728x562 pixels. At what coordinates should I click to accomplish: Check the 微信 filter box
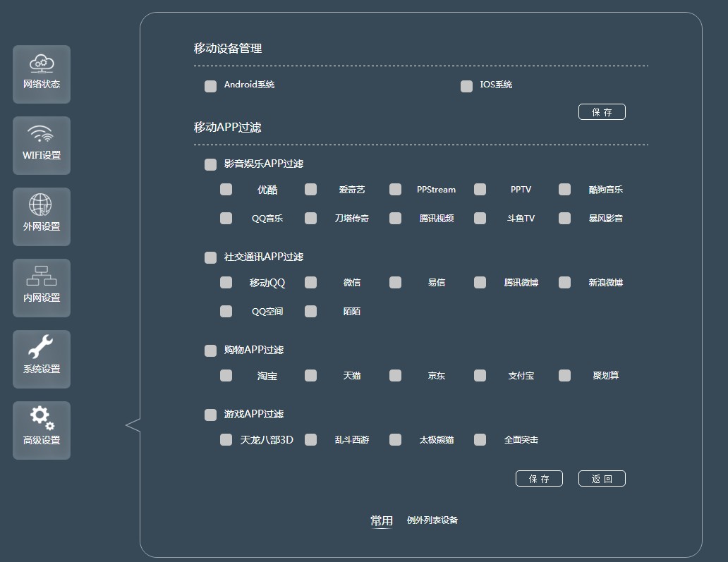pos(310,282)
